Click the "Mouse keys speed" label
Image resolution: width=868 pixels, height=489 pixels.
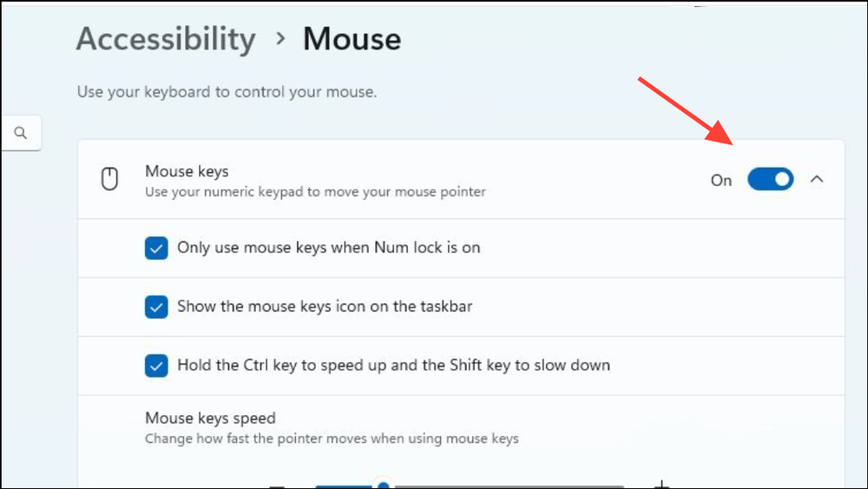(210, 419)
